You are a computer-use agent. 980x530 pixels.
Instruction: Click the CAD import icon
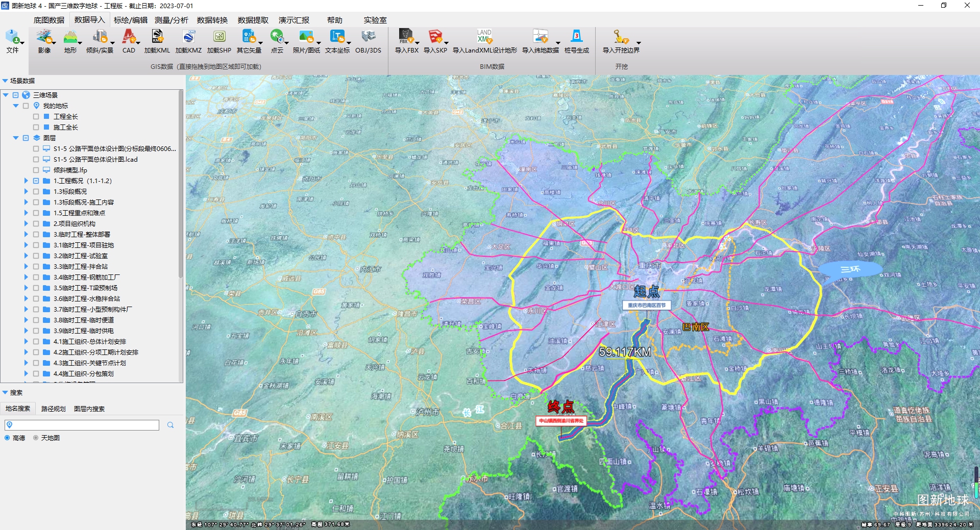coord(129,37)
